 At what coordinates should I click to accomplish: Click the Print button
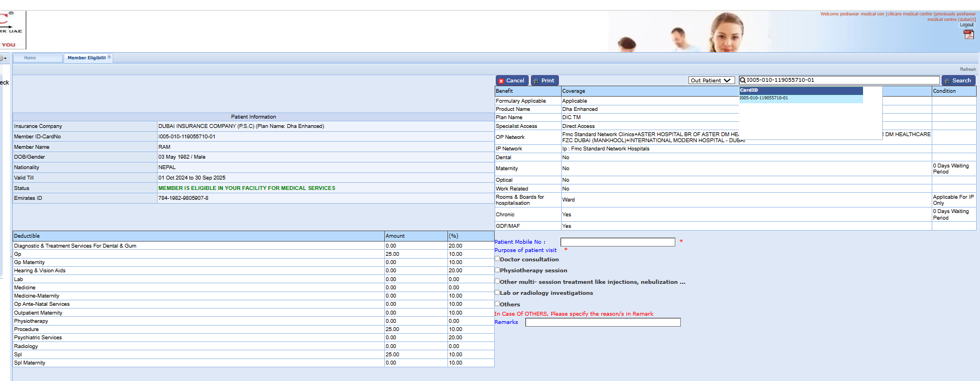[x=544, y=81]
